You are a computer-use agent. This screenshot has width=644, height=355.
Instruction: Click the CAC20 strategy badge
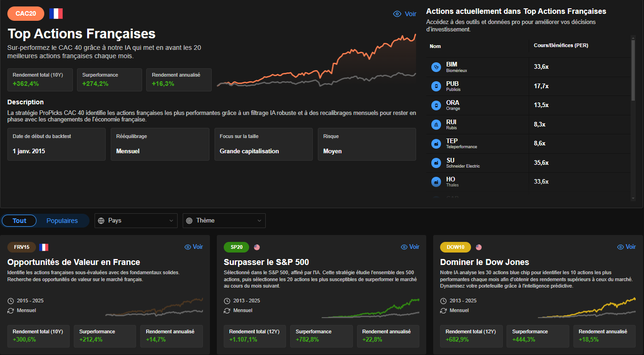26,14
